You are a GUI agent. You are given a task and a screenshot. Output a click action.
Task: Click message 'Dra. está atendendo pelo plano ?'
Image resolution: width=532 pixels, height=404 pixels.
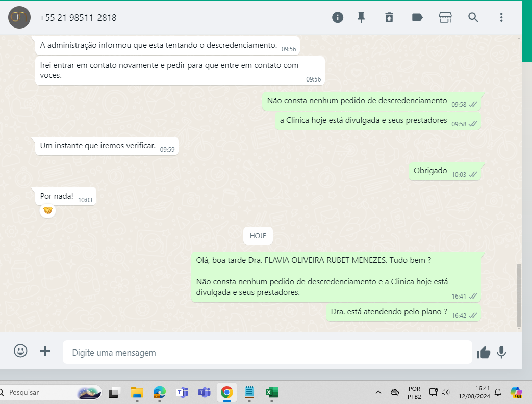(403, 312)
